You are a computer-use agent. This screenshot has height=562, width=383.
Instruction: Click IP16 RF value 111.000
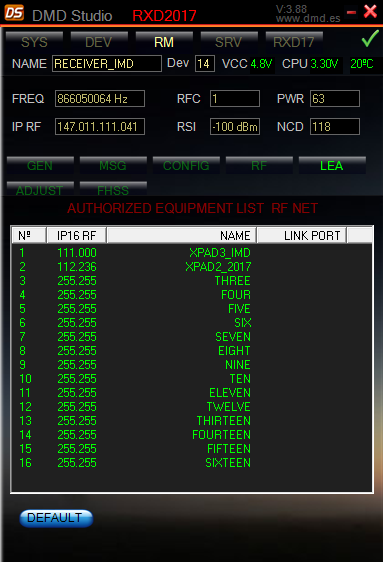tap(77, 253)
